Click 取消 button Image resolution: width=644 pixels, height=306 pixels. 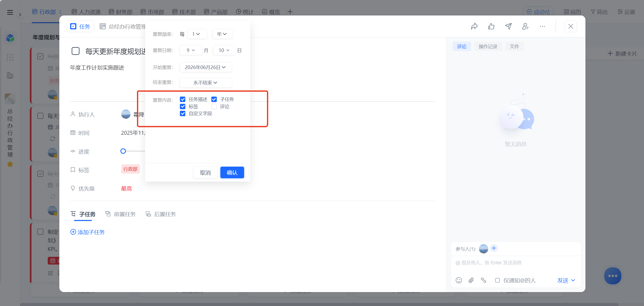click(x=205, y=173)
